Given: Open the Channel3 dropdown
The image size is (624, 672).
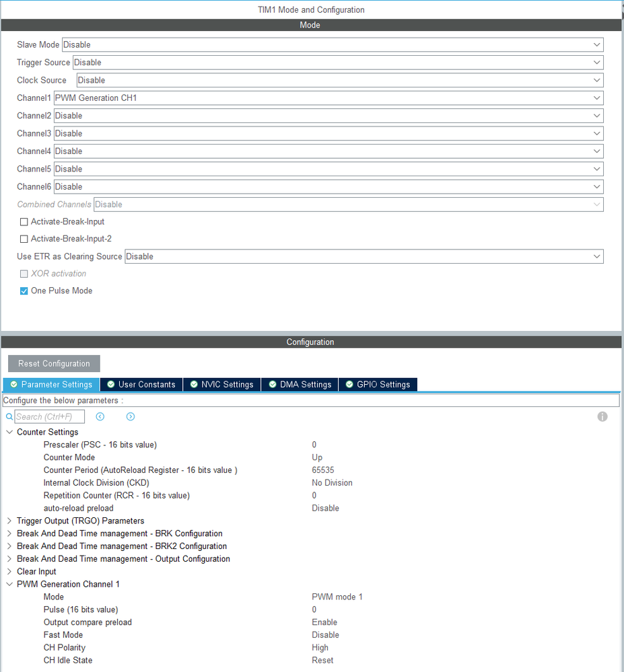Looking at the screenshot, I should 328,134.
